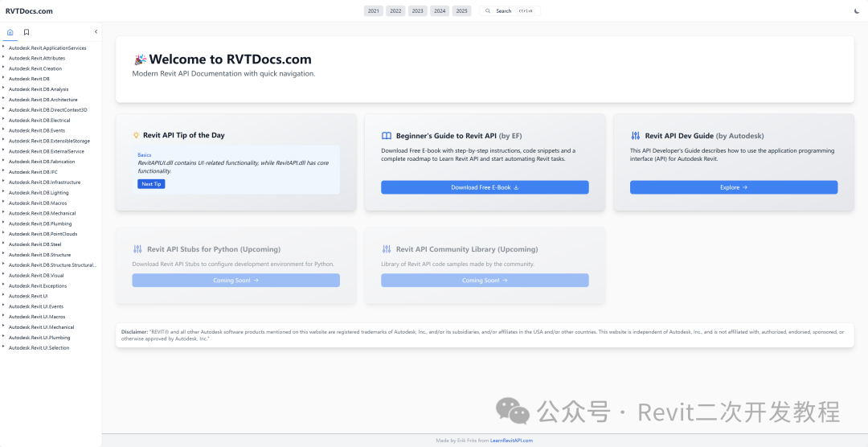
Task: Click the search magnifier icon
Action: [x=489, y=11]
